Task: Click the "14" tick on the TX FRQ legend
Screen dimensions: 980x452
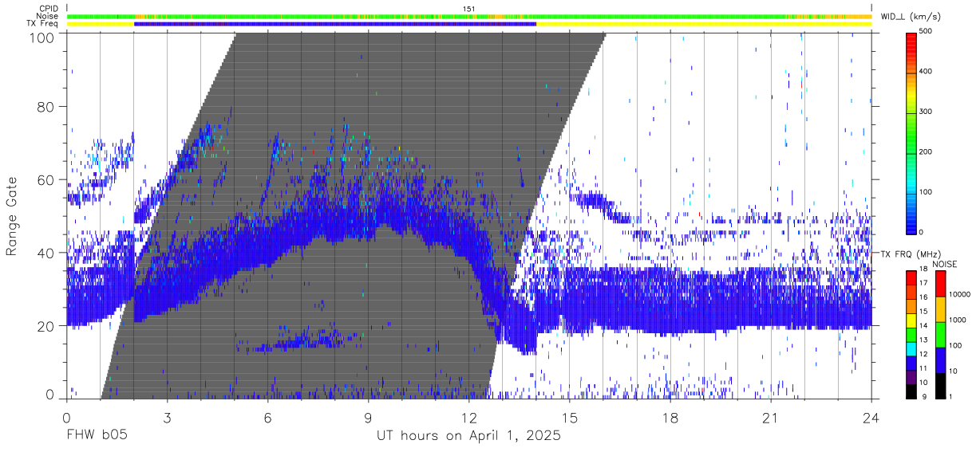Action: (924, 326)
